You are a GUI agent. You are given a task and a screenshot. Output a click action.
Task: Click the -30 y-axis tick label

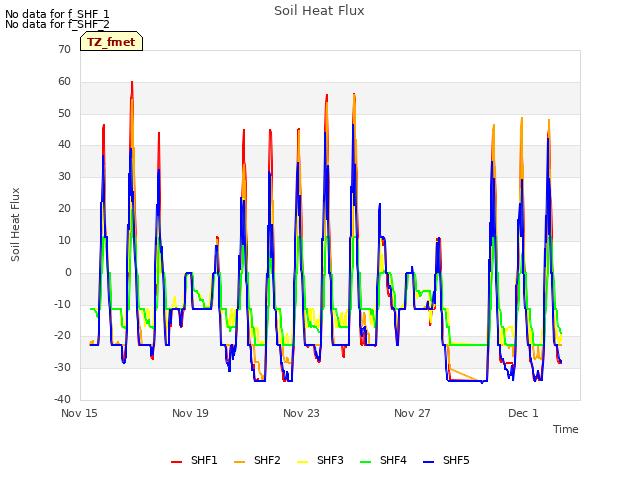[x=62, y=367]
